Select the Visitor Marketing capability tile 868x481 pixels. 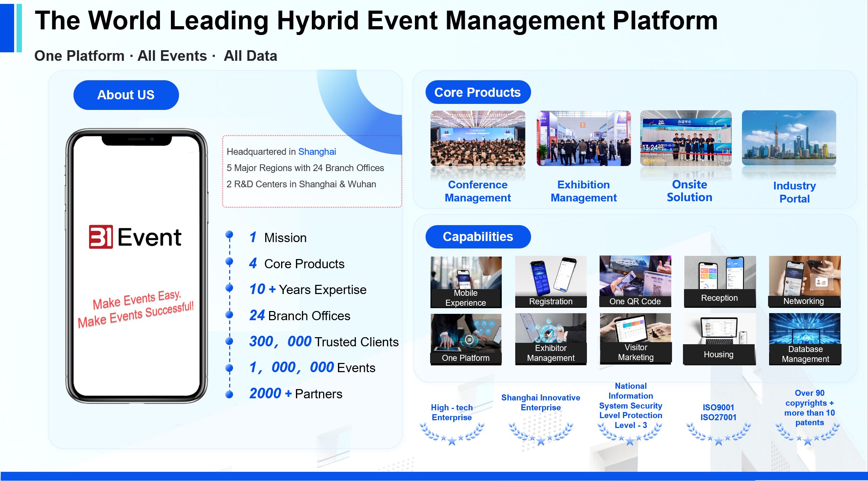tap(635, 338)
